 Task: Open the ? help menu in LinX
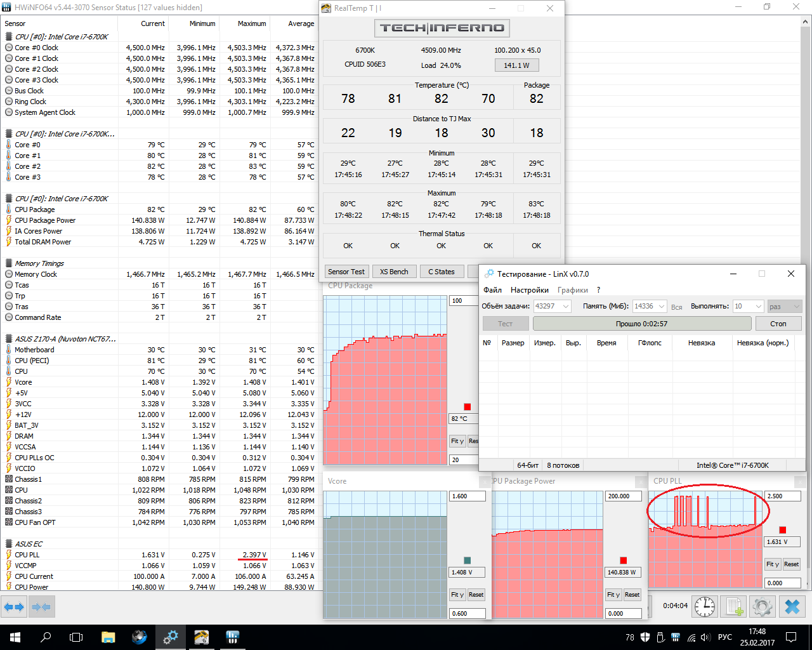[598, 290]
